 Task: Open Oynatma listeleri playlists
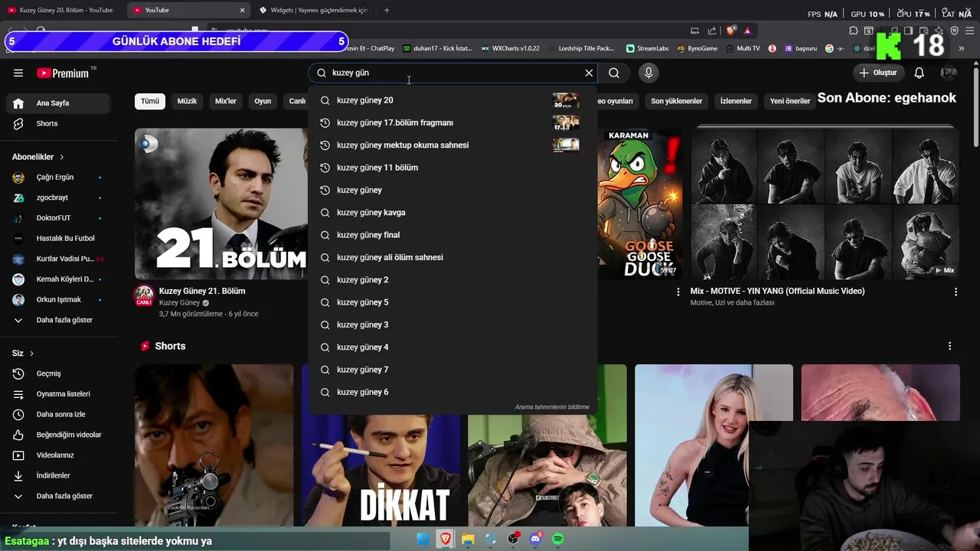pyautogui.click(x=57, y=394)
